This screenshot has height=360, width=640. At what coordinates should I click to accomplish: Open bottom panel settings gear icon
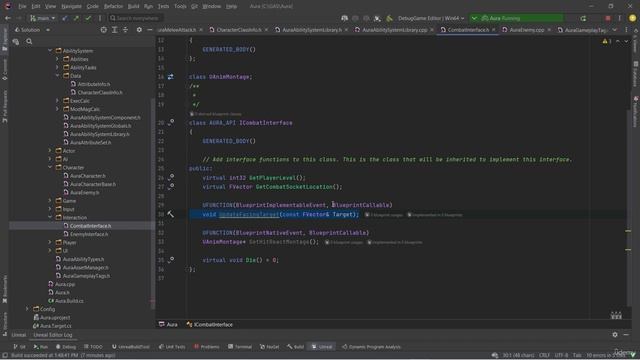(615, 335)
